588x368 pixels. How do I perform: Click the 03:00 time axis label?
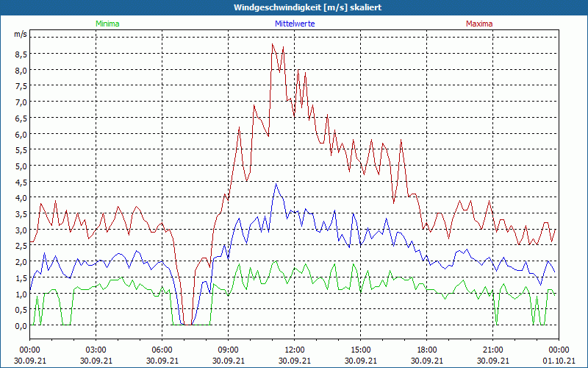tap(96, 350)
